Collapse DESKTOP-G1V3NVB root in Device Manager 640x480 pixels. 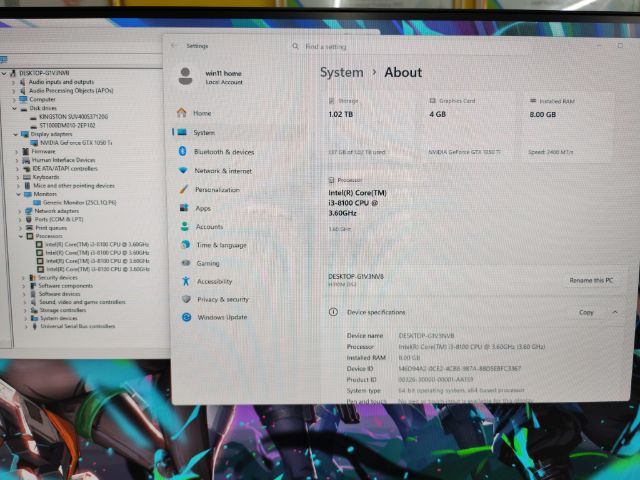pos(4,73)
